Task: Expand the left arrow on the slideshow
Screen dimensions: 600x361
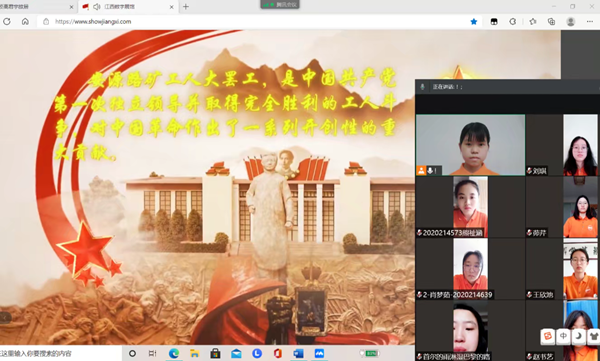Action: tap(5, 317)
